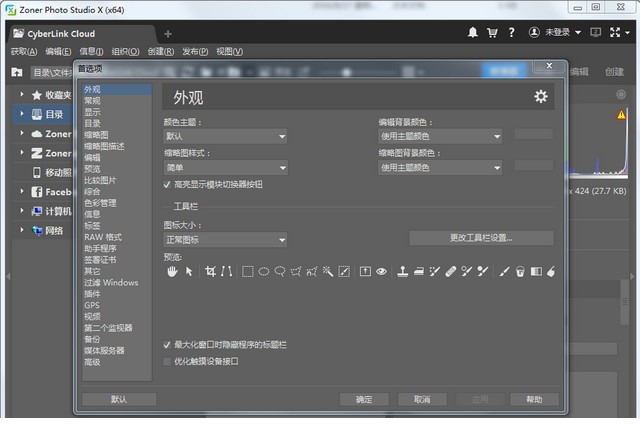Viewport: 640px width, 434px height.
Task: Choose the lasso selection tool
Action: coord(280,272)
